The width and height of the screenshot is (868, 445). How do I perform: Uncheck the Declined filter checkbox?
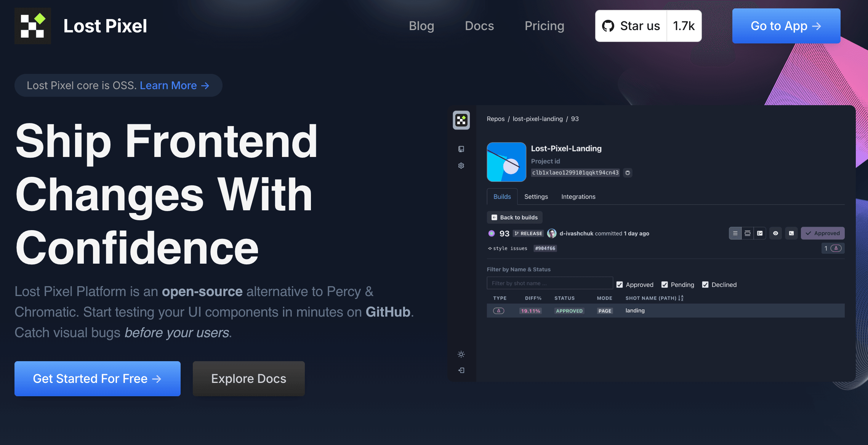(705, 285)
